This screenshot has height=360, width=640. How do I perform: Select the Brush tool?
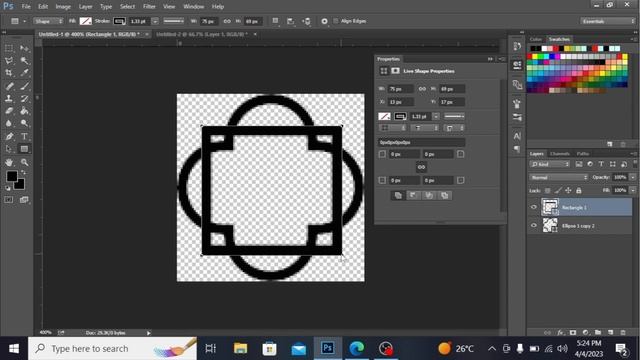point(24,86)
